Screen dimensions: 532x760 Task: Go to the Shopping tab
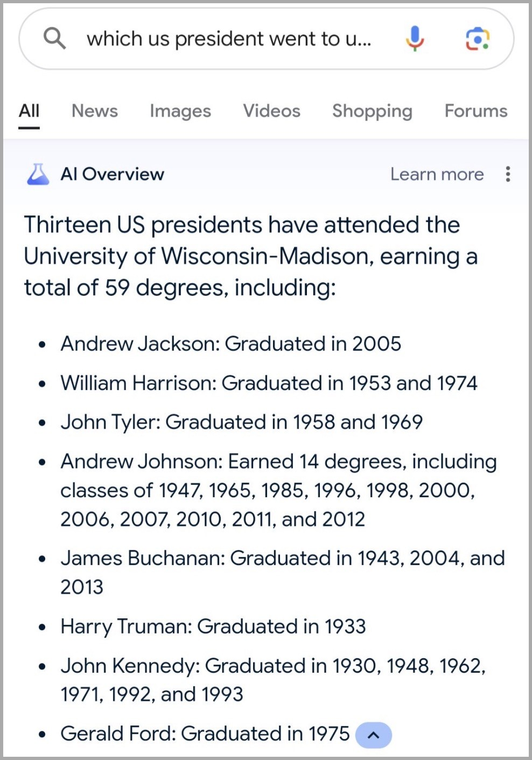coord(372,111)
